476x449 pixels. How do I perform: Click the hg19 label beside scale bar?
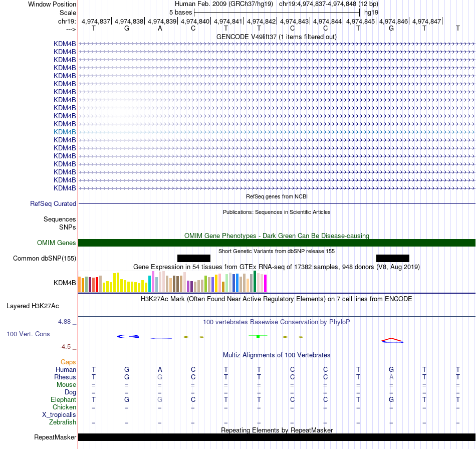pyautogui.click(x=371, y=13)
